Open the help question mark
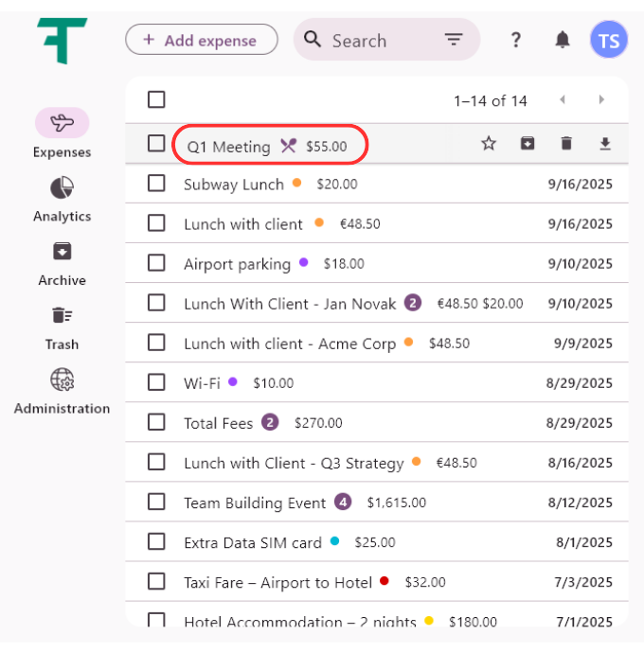Screen dimensions: 644x653 (x=515, y=40)
